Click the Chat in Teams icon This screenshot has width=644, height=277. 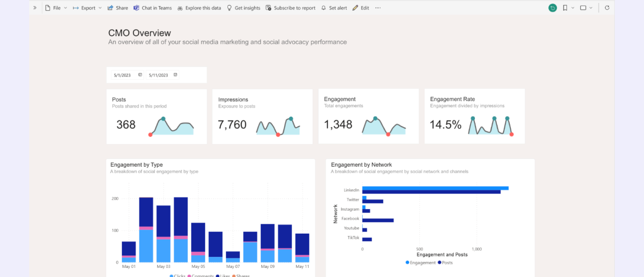pyautogui.click(x=136, y=8)
